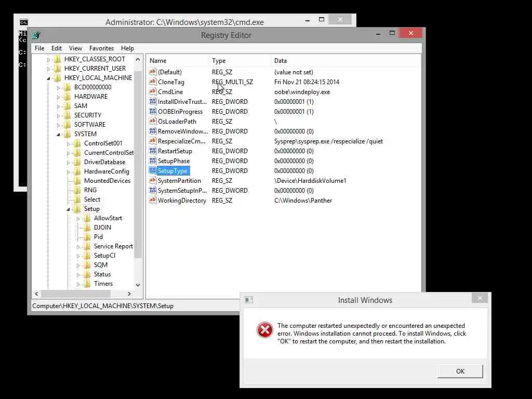Click the HKEY_CLASSES_ROOT folder icon
The width and height of the screenshot is (532, 399).
pos(58,59)
